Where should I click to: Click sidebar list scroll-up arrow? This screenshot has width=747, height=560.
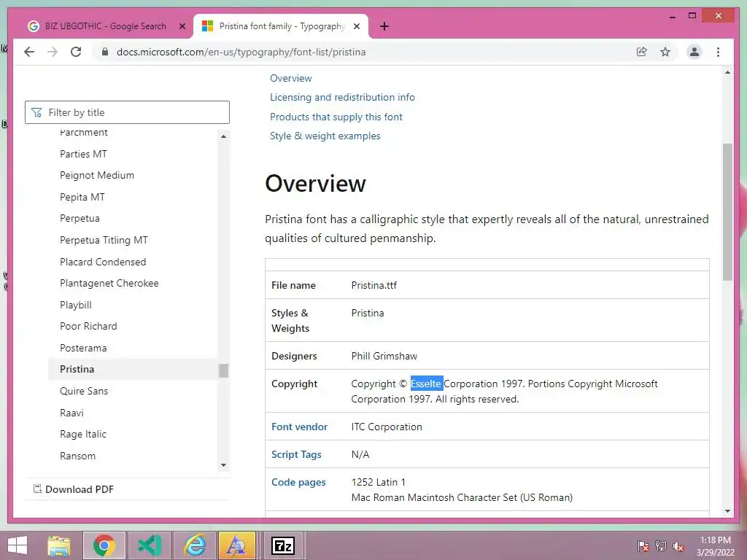(223, 136)
